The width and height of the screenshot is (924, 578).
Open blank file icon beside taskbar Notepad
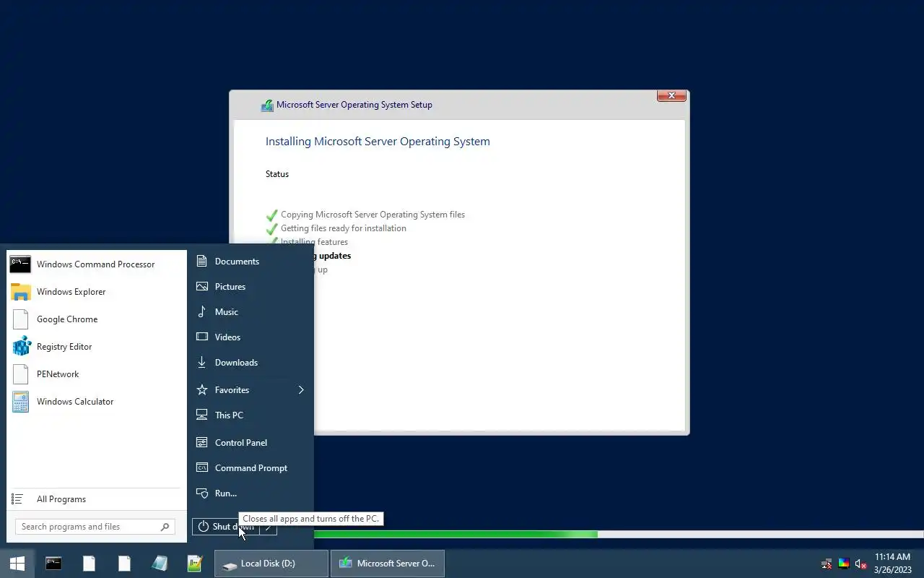pos(124,564)
